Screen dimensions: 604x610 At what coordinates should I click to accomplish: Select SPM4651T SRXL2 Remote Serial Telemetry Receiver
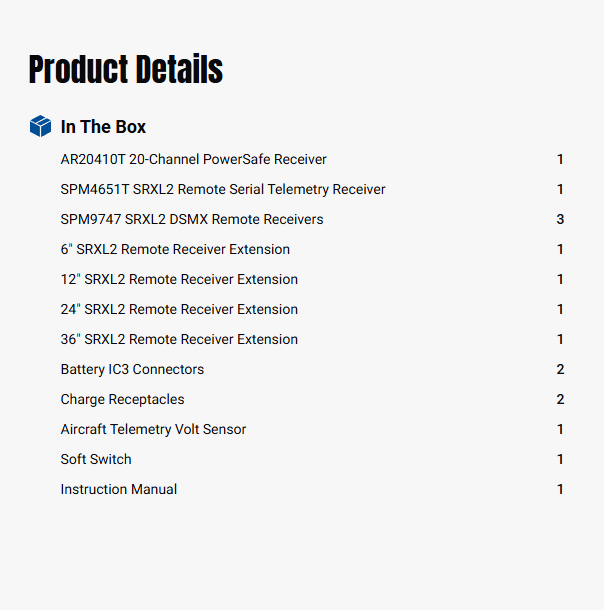pyautogui.click(x=223, y=189)
